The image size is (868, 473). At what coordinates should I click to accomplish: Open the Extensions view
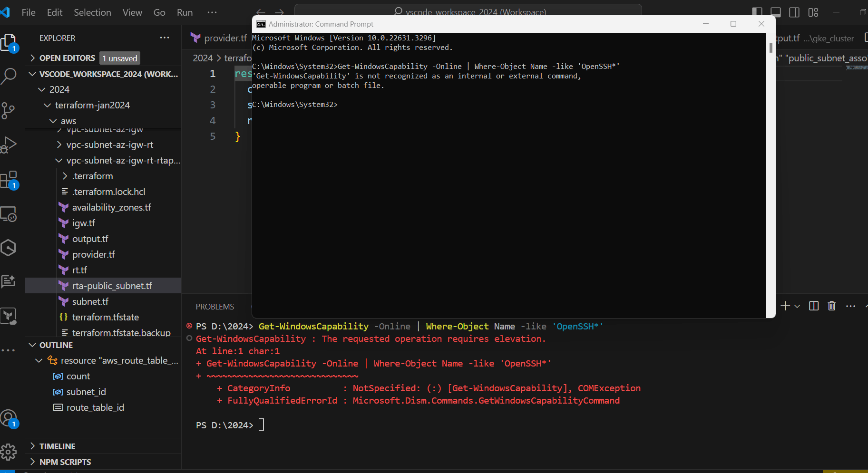[9, 180]
